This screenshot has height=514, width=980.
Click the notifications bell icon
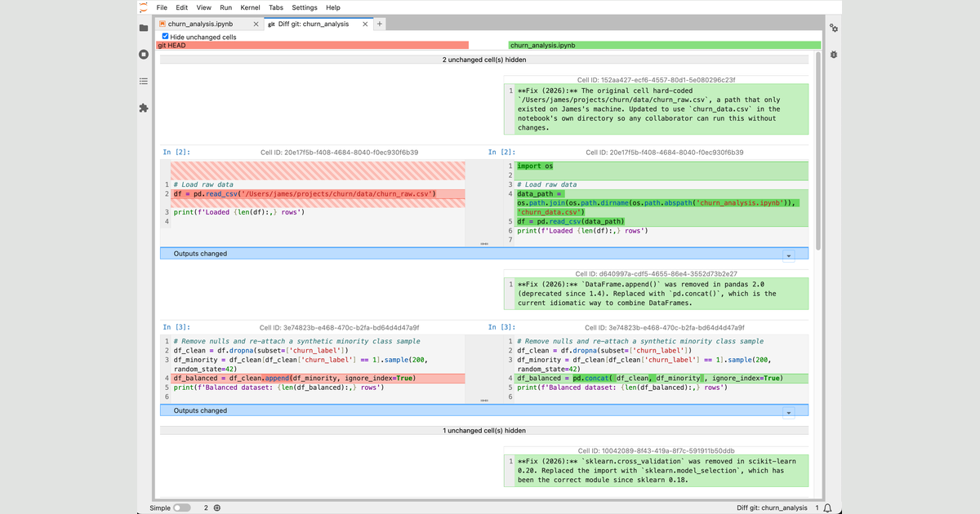tap(827, 508)
